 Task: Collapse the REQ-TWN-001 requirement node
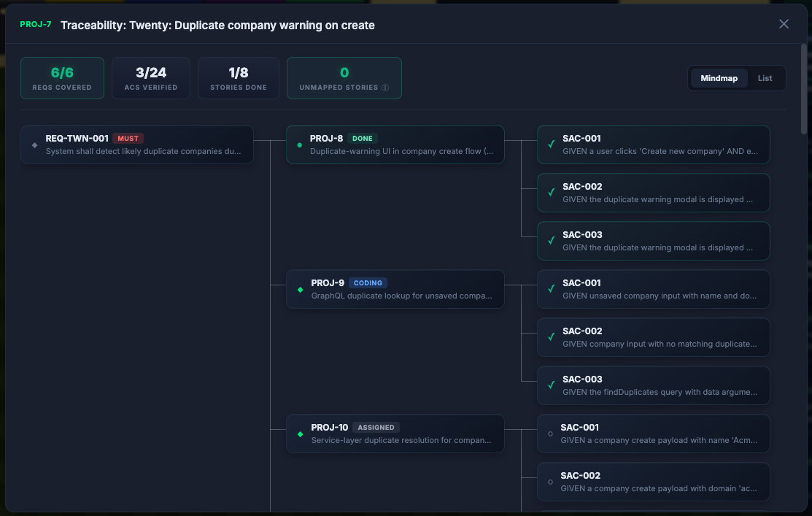[x=136, y=144]
